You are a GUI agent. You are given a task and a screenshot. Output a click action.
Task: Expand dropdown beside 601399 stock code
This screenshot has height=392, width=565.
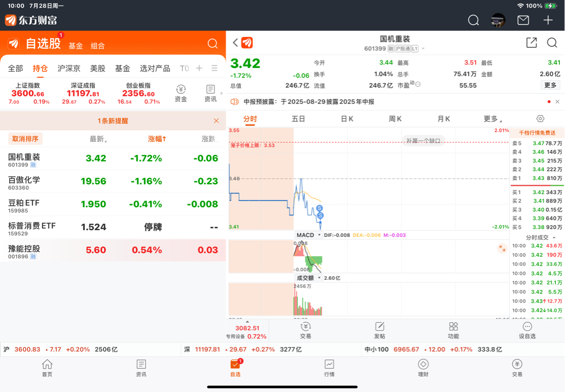[423, 48]
